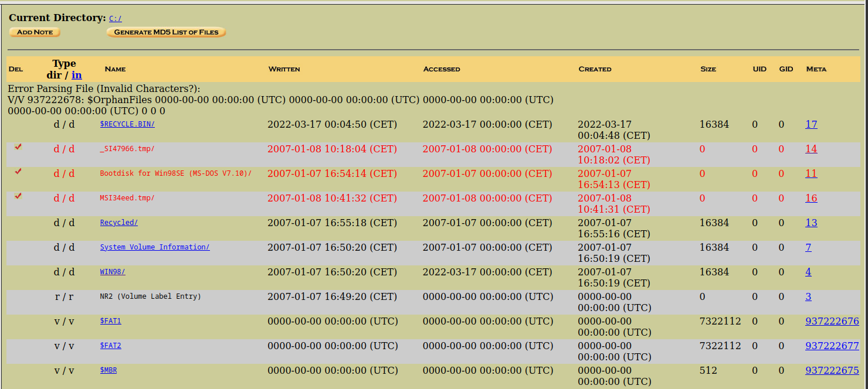Image resolution: width=868 pixels, height=389 pixels.
Task: Open the C:/ current directory link
Action: click(115, 19)
